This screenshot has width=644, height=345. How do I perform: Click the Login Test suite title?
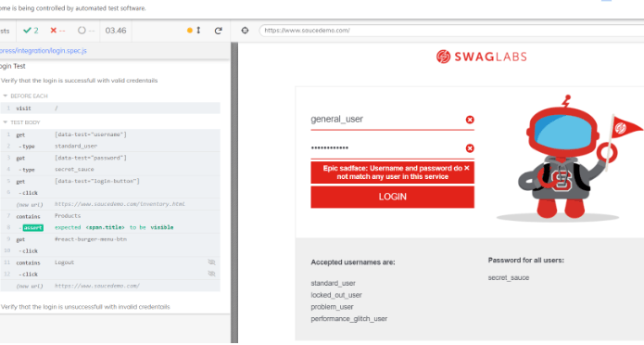[13, 66]
